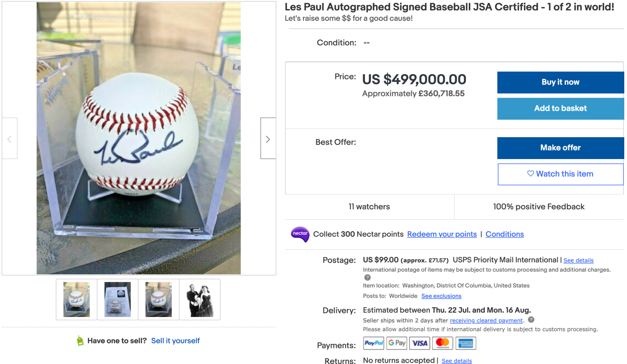Select the first baseball thumbnail
The width and height of the screenshot is (627, 364).
pyautogui.click(x=76, y=299)
